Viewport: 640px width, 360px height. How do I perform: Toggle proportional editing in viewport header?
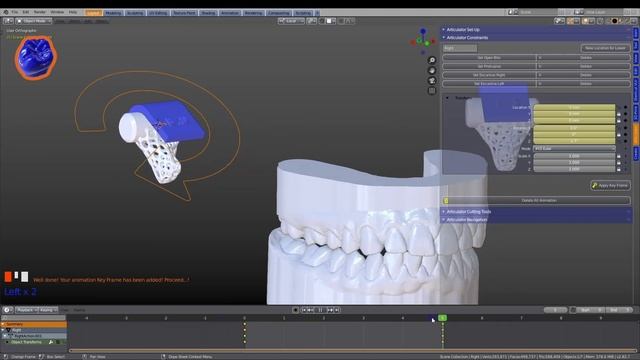point(342,21)
